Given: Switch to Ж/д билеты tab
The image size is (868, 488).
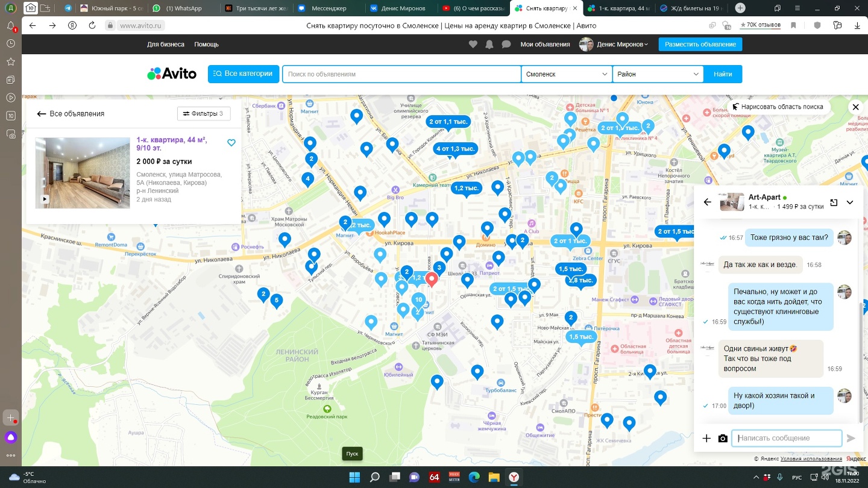Looking at the screenshot, I should 691,8.
